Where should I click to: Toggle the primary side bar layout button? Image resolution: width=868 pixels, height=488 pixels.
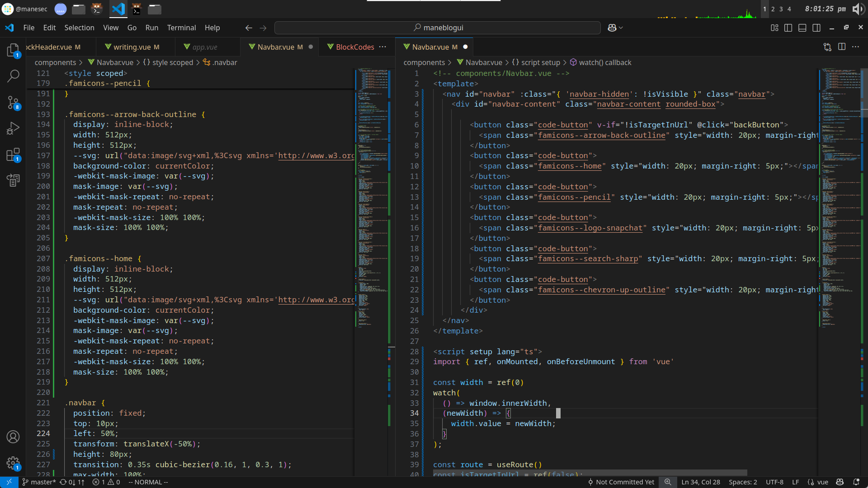788,28
